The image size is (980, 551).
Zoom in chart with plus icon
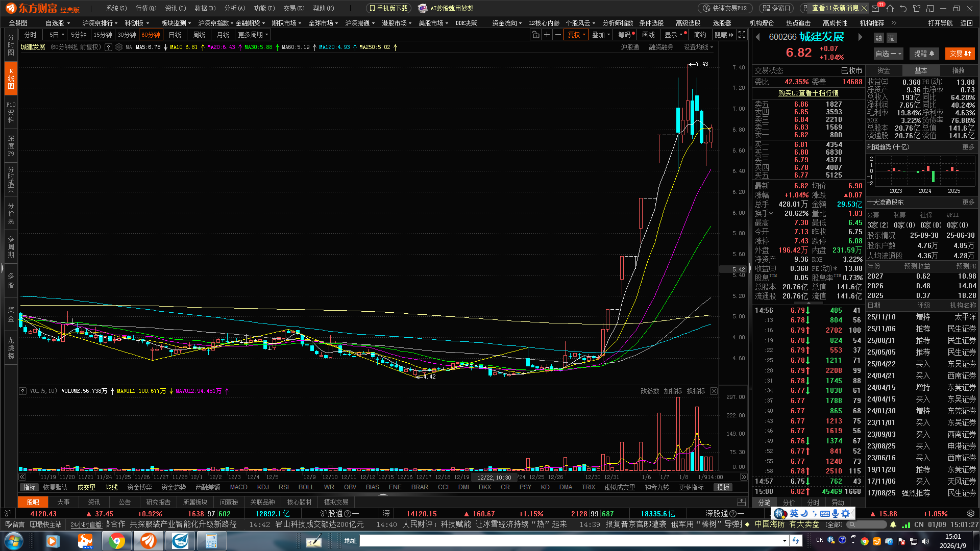pos(547,35)
